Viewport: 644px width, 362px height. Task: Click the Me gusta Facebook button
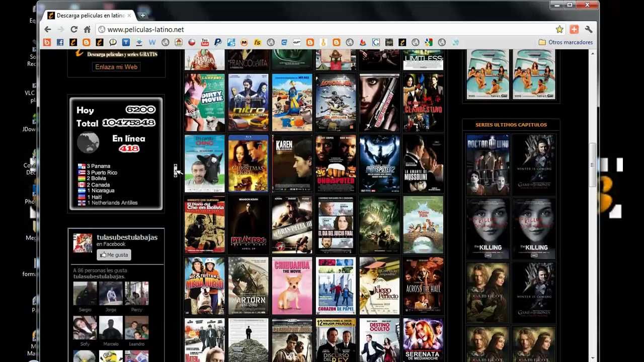[x=114, y=255]
